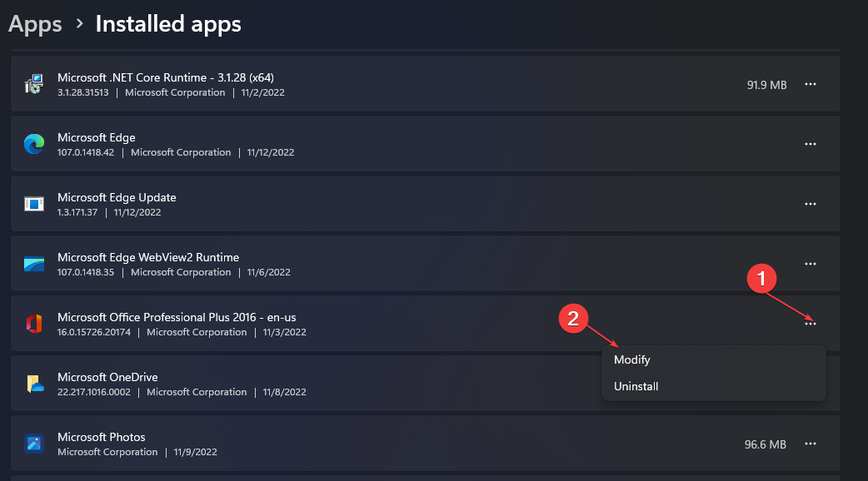The height and width of the screenshot is (481, 868).
Task: Open more options for Microsoft Photos
Action: tap(811, 444)
